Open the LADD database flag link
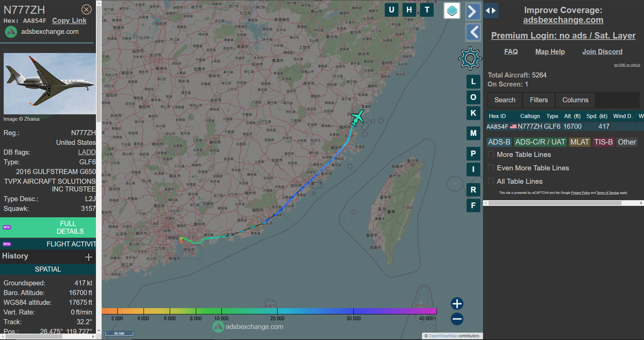Screen dimensions: 644x340 click(87, 152)
